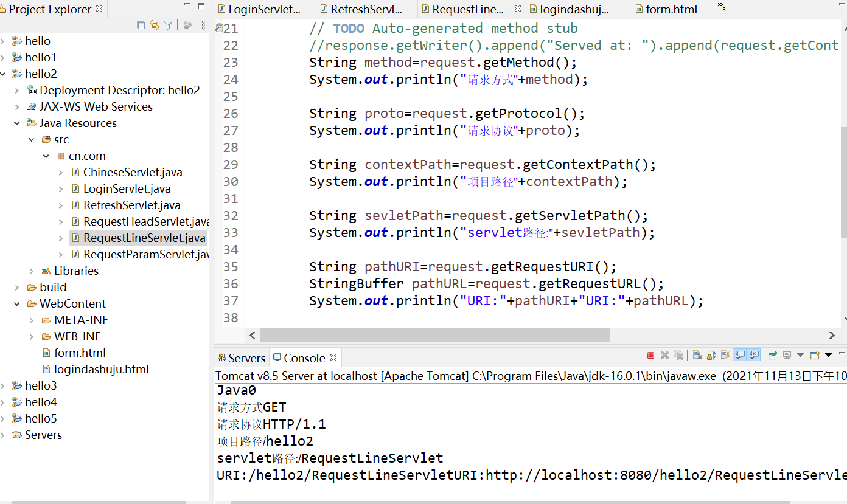The image size is (847, 504).
Task: Expand the build folder
Action: pyautogui.click(x=17, y=287)
